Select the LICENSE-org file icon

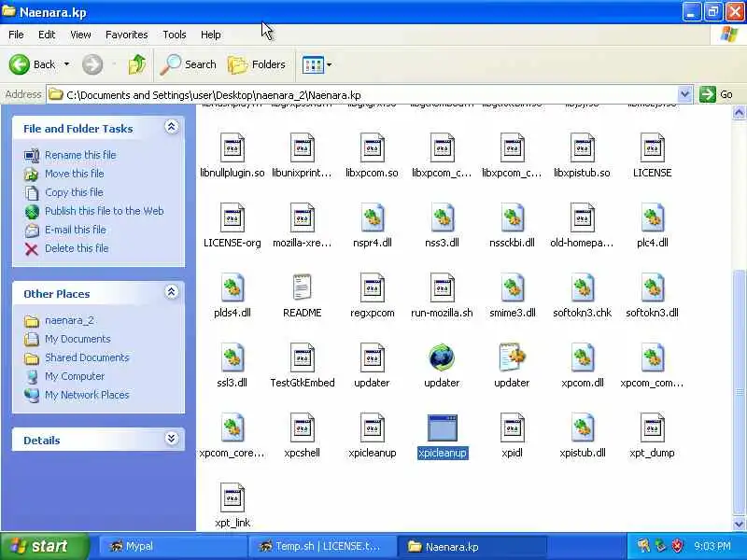232,217
